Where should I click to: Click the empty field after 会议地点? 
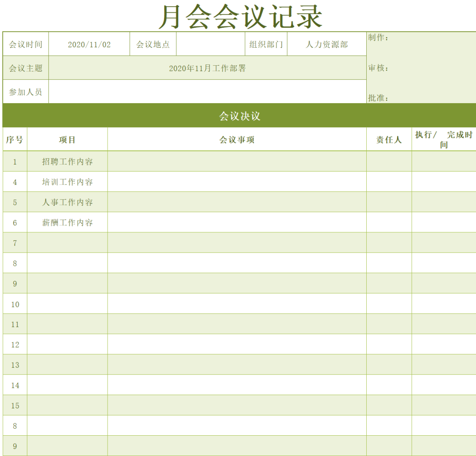tap(211, 44)
